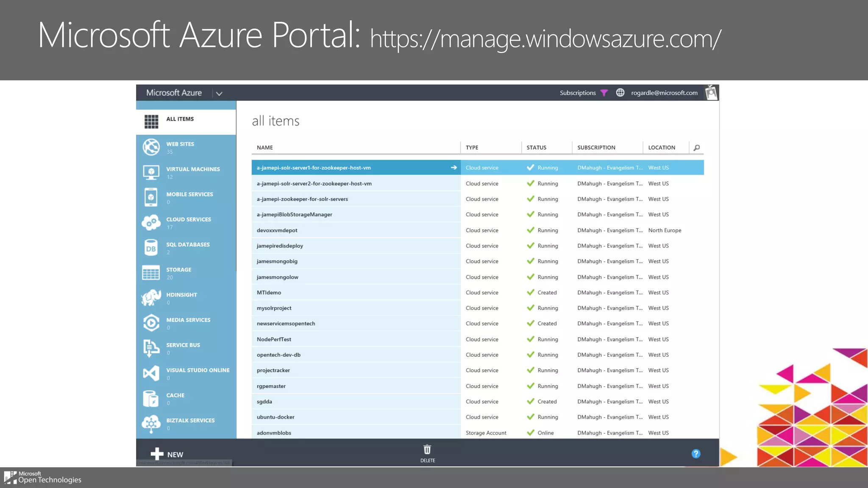Open the SQL Databases DB icon
Viewport: 868px width, 488px height.
[x=151, y=248]
